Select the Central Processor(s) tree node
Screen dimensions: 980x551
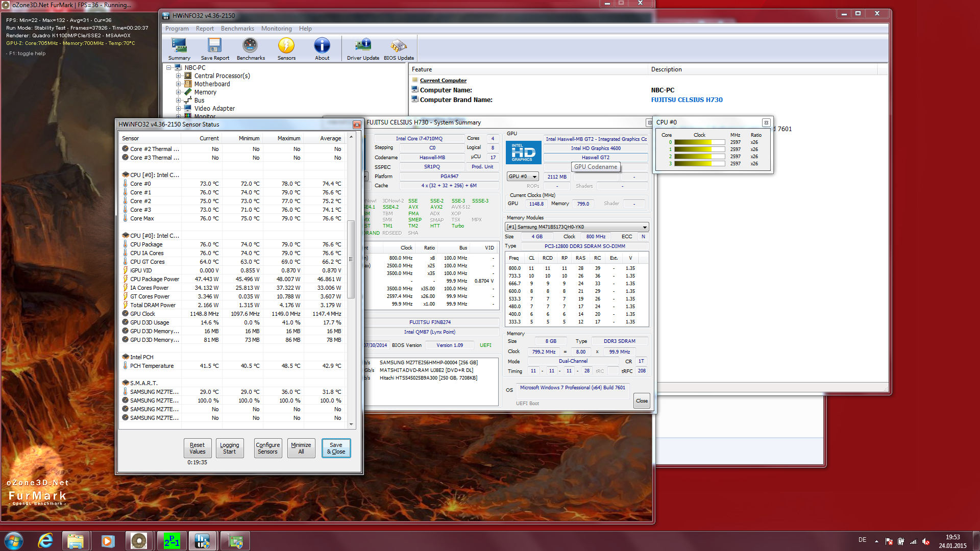222,76
